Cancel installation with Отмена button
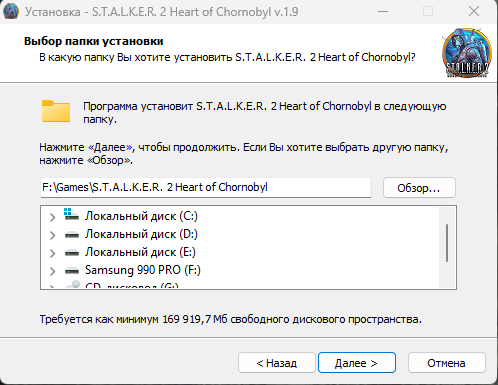 coord(446,363)
